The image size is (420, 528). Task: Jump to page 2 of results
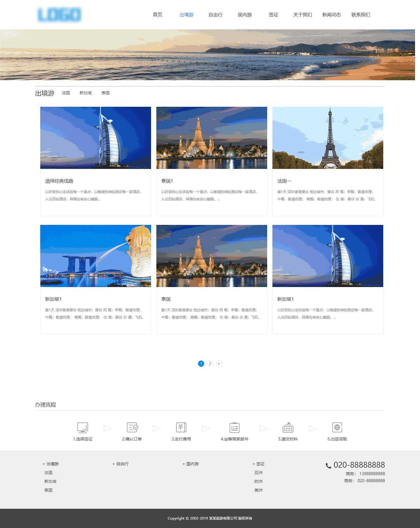210,363
